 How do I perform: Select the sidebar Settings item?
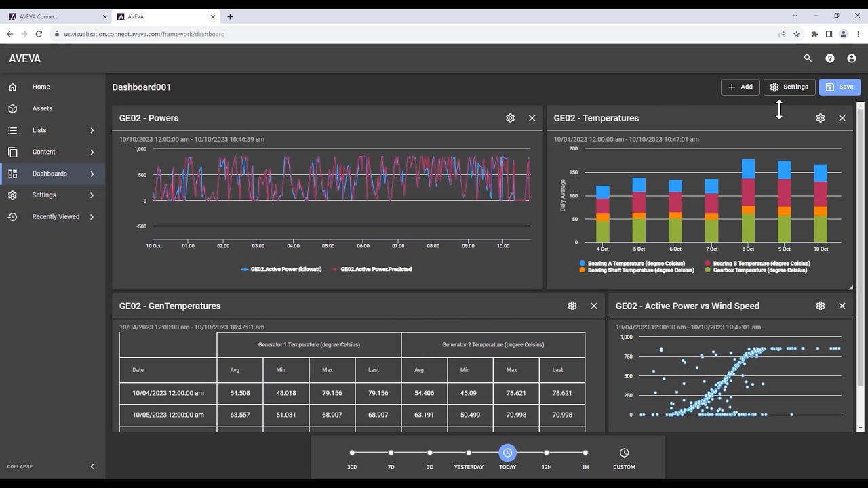tap(52, 195)
